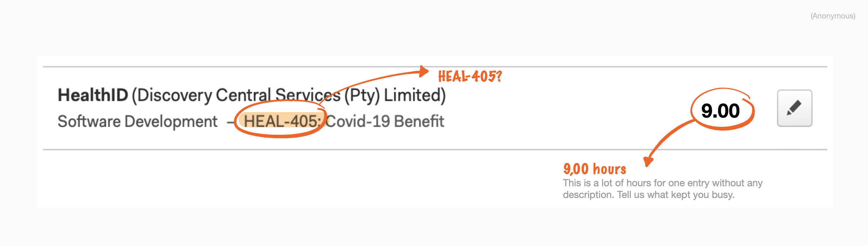Click the highlighted HEAL-405 ticket reference
Image resolution: width=868 pixels, height=246 pixels.
282,121
